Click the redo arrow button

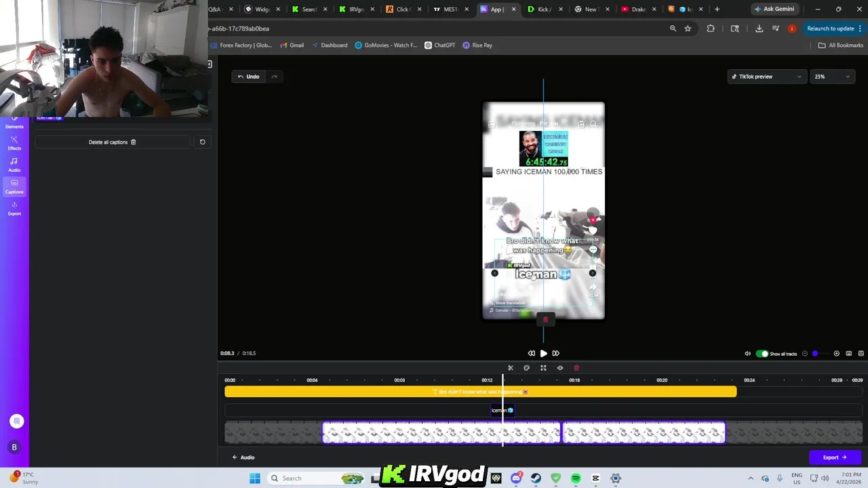tap(274, 77)
